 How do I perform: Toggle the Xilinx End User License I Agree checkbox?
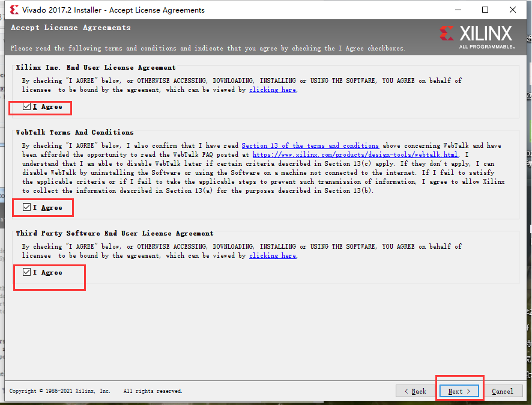pyautogui.click(x=27, y=106)
